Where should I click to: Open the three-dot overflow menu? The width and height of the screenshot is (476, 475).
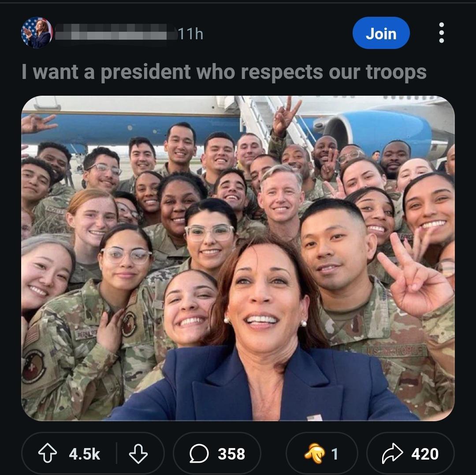tap(441, 33)
